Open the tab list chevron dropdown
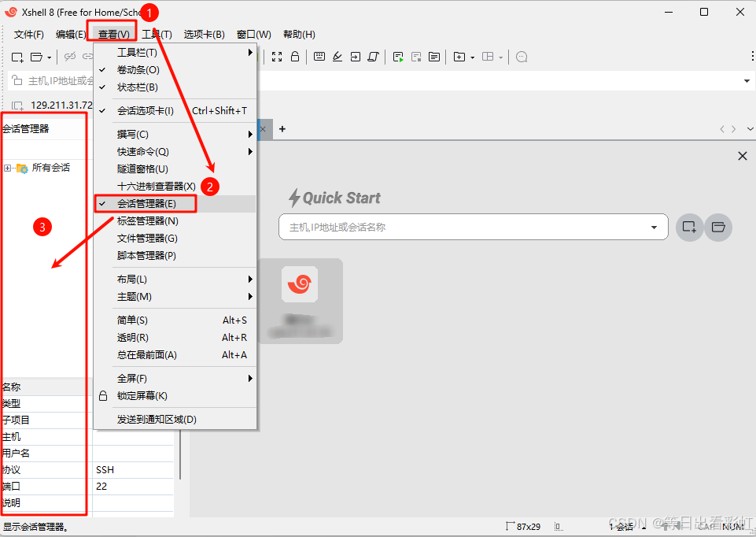The width and height of the screenshot is (756, 537). (750, 129)
